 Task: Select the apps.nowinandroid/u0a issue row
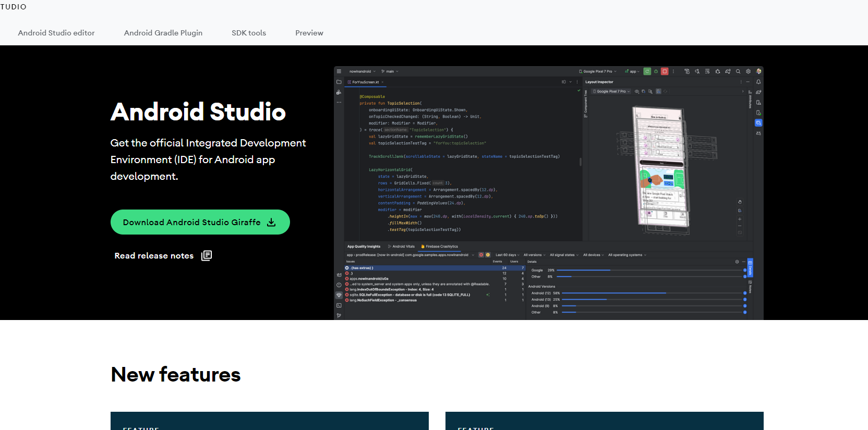pyautogui.click(x=435, y=279)
